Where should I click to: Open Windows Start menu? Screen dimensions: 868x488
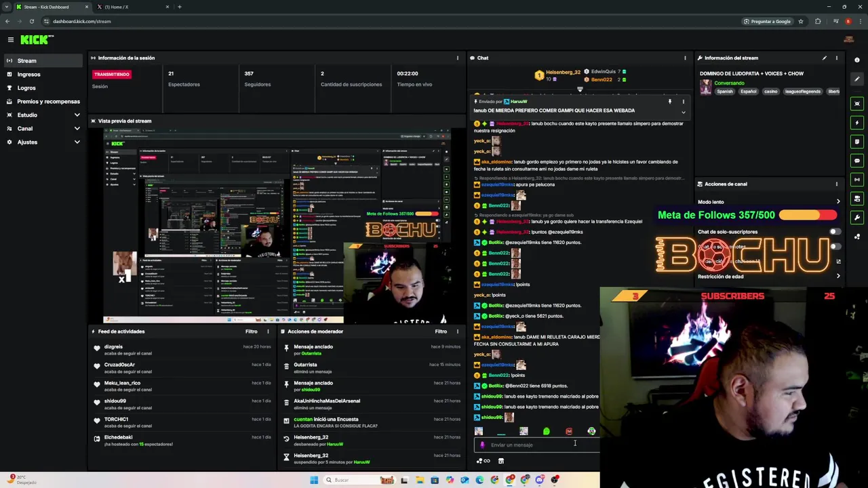314,480
